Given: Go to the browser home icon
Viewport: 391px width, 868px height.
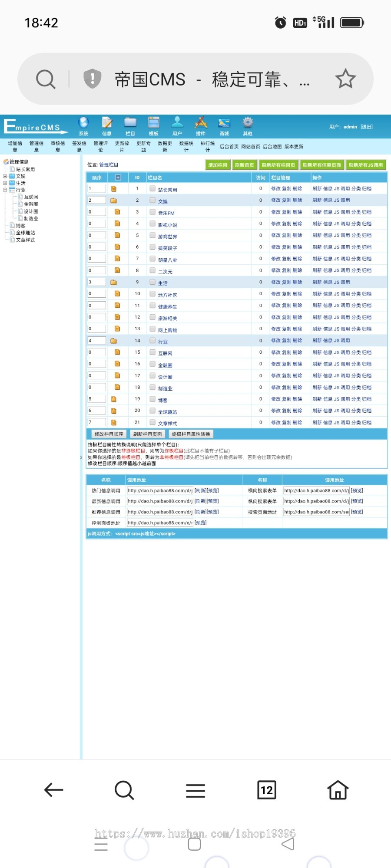Looking at the screenshot, I should pos(338,790).
